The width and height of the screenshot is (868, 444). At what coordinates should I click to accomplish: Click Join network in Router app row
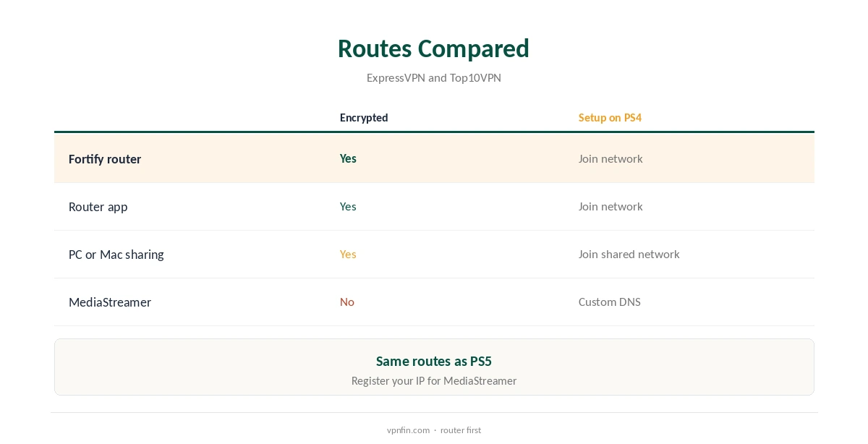(610, 206)
